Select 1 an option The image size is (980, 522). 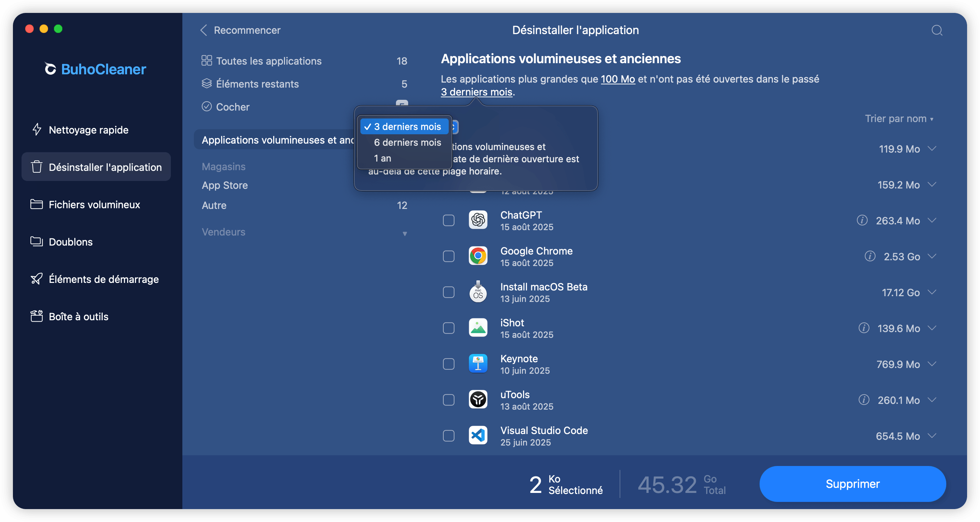coord(404,158)
